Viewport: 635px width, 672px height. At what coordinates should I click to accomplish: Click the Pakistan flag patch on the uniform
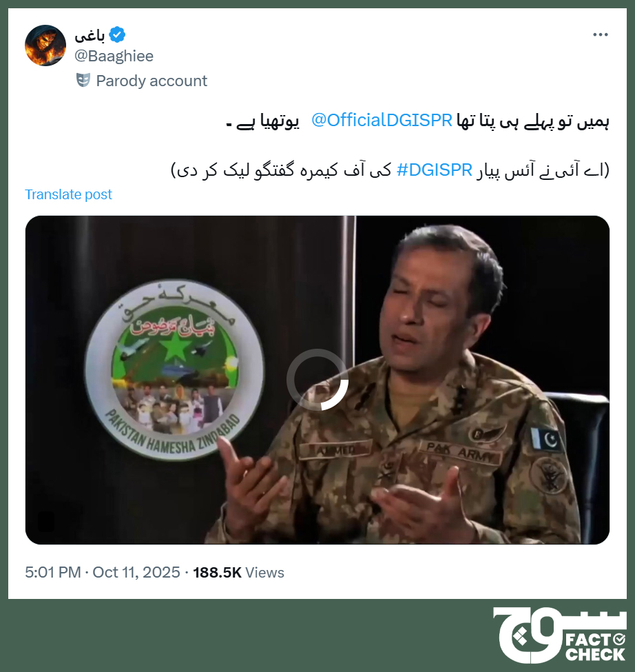[546, 439]
